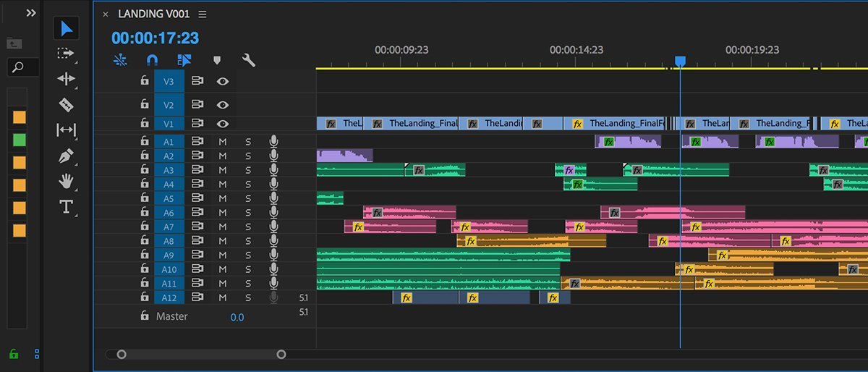868x372 pixels.
Task: Toggle sync lock on track A3
Action: click(x=197, y=170)
